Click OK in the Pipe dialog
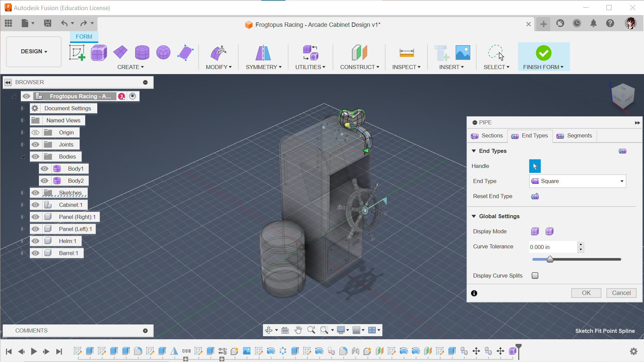Image resolution: width=644 pixels, height=362 pixels. (x=586, y=293)
